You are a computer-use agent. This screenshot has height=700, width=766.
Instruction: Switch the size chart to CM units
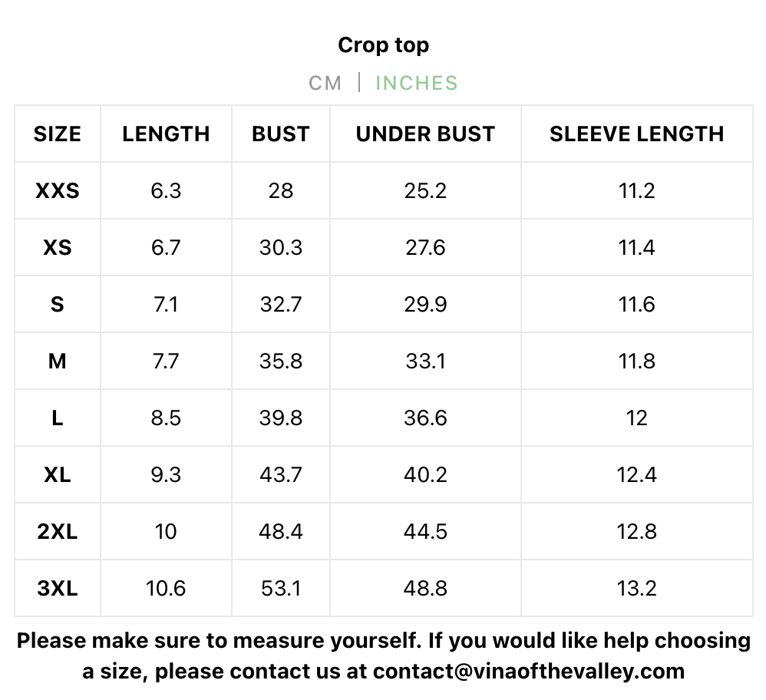[x=325, y=83]
